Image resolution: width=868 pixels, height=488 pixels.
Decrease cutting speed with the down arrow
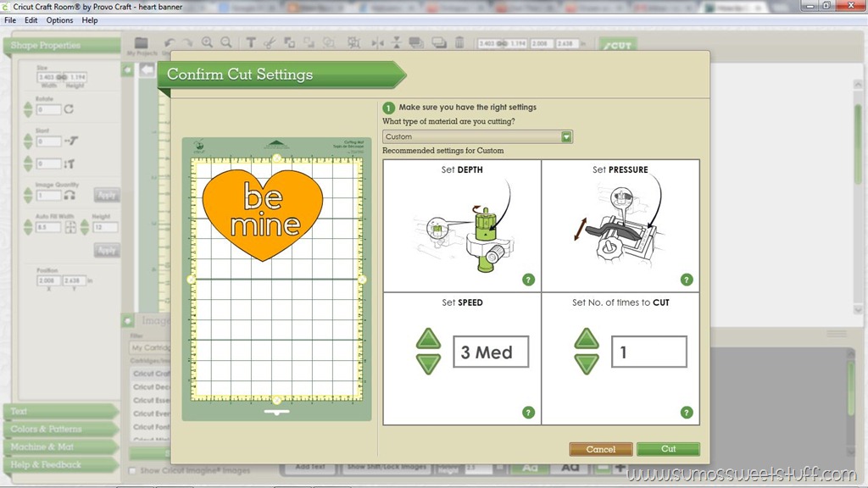428,364
